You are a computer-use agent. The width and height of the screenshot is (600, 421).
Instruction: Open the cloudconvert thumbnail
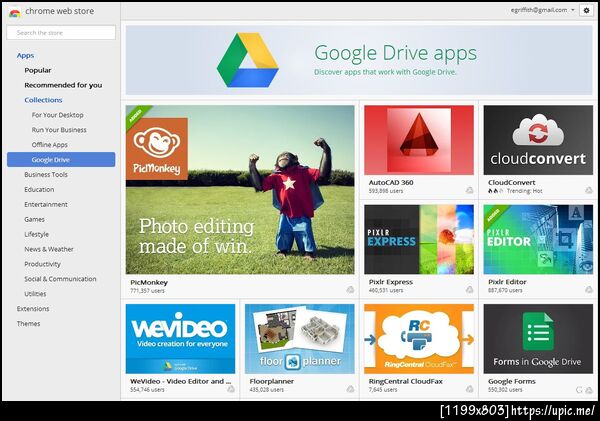click(538, 140)
